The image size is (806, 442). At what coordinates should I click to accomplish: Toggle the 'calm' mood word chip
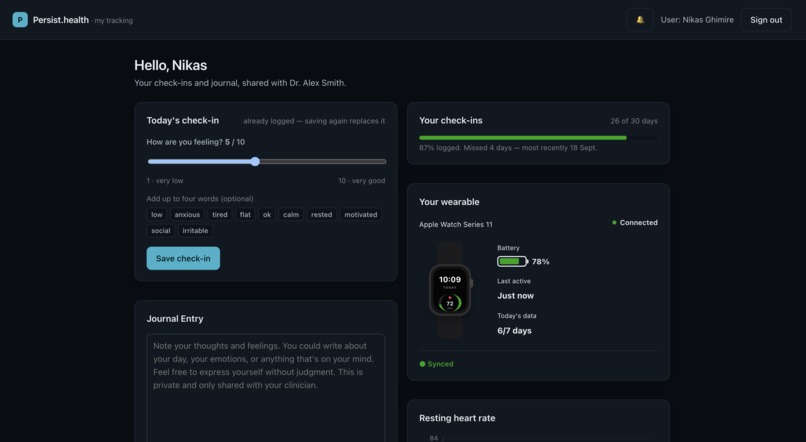pos(291,215)
